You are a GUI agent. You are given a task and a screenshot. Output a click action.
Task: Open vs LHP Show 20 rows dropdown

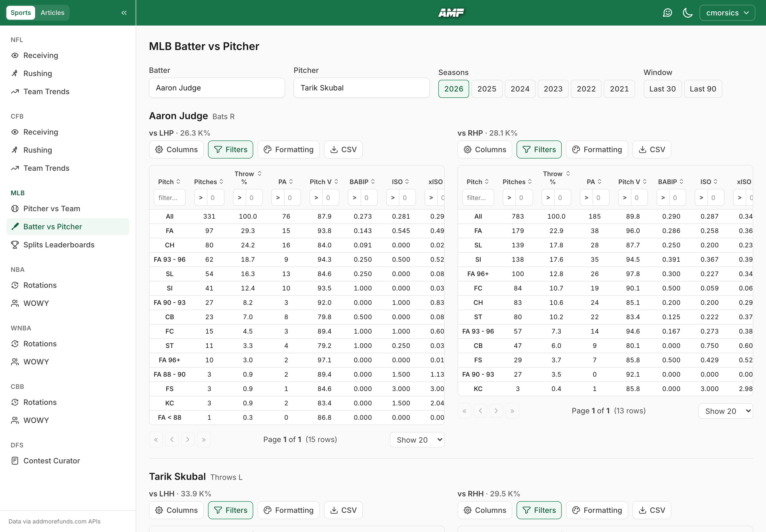click(417, 439)
